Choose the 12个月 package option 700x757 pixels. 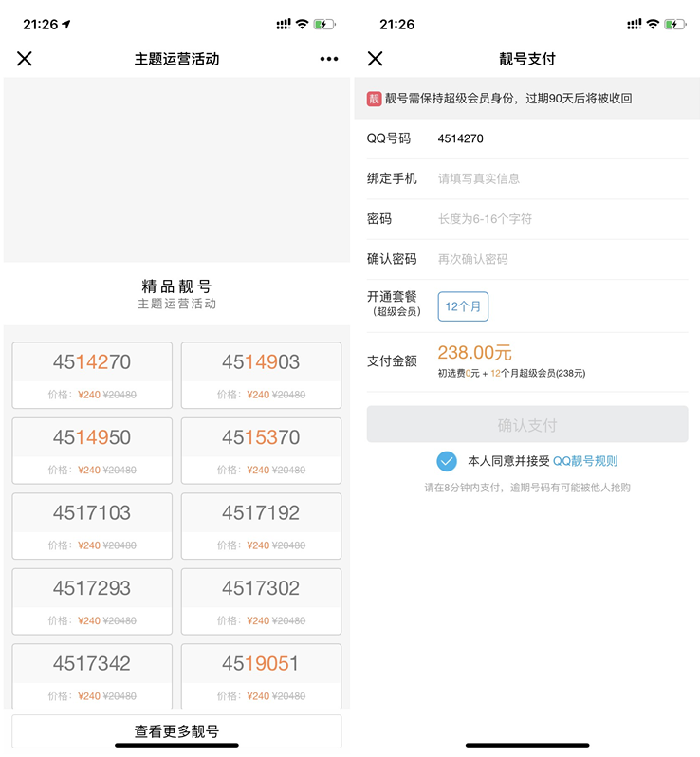pyautogui.click(x=463, y=306)
